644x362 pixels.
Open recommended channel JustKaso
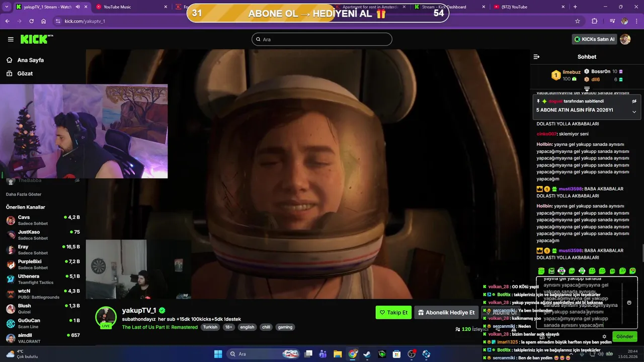[x=43, y=235]
